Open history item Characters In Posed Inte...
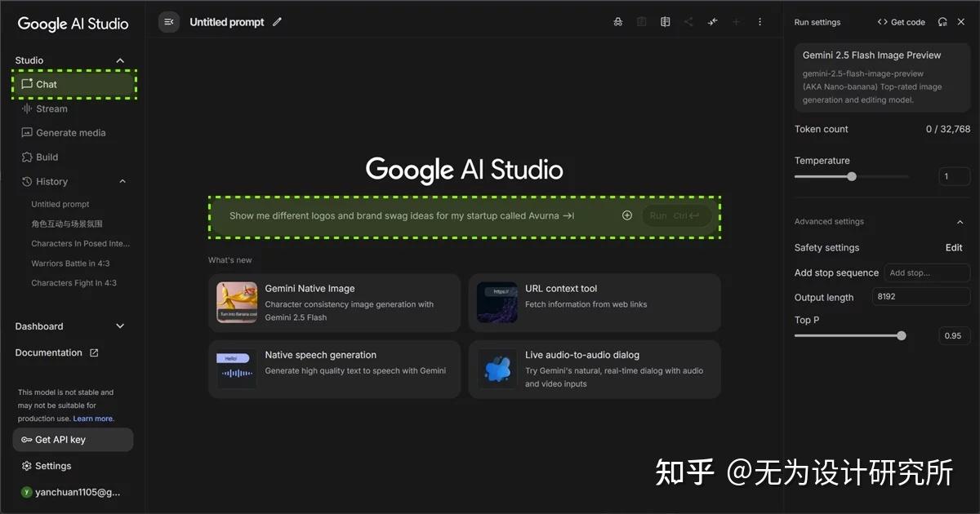Image resolution: width=980 pixels, height=514 pixels. tap(81, 243)
